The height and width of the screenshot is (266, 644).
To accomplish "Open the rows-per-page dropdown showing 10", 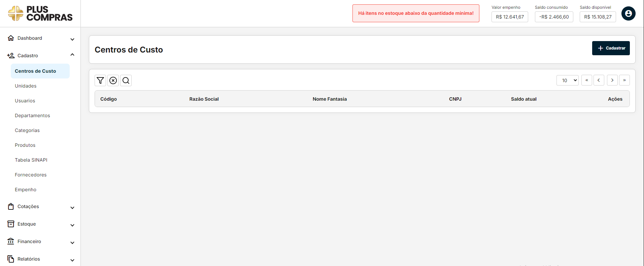I will click(567, 80).
